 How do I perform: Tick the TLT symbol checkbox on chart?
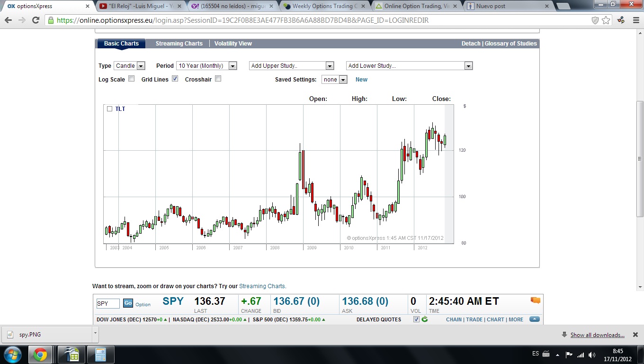(109, 109)
